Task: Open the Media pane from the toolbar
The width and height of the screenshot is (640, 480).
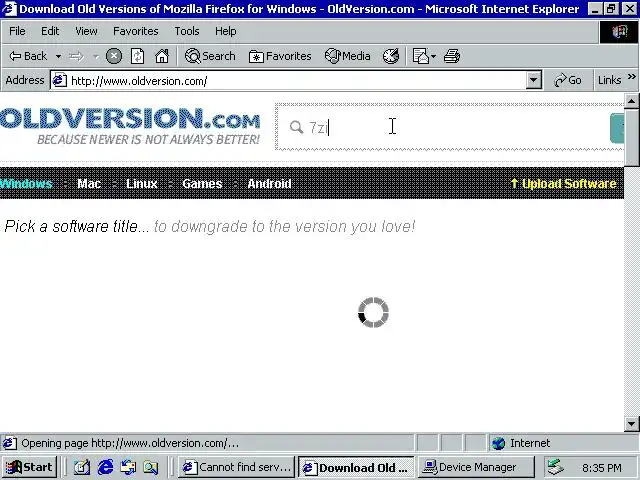Action: (347, 56)
